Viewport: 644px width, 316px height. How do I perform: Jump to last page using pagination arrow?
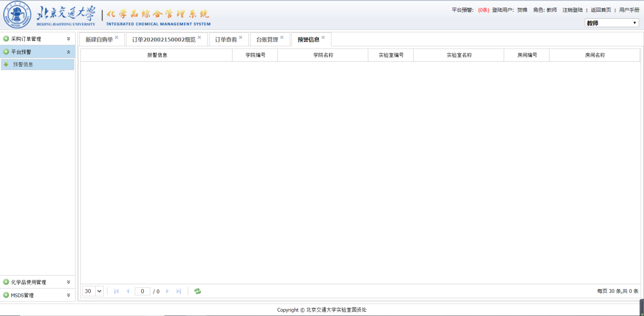point(178,291)
